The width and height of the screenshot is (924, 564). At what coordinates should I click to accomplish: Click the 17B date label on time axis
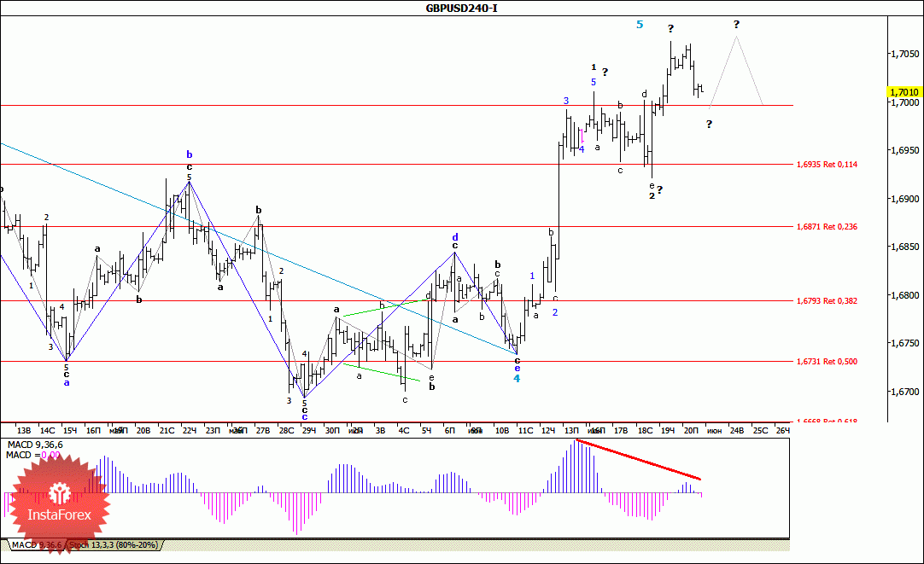point(621,430)
